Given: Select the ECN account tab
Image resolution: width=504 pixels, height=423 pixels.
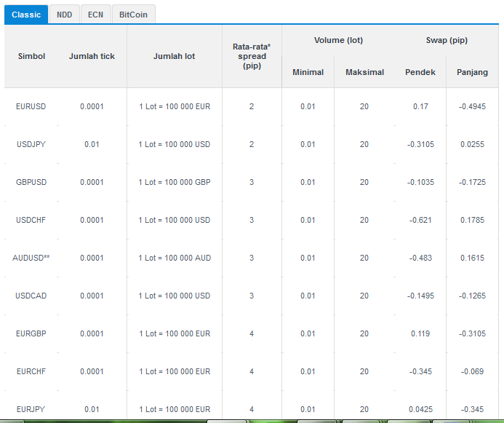Looking at the screenshot, I should [x=95, y=15].
